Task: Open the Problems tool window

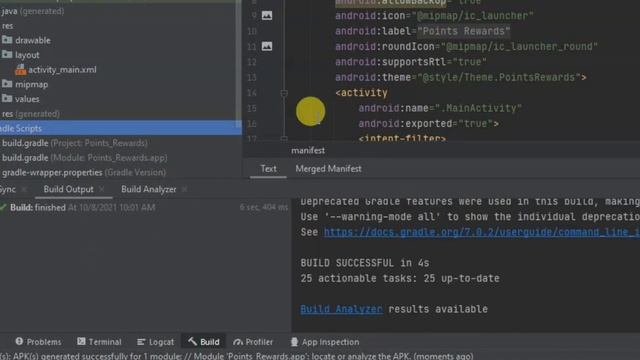Action: coord(38,342)
